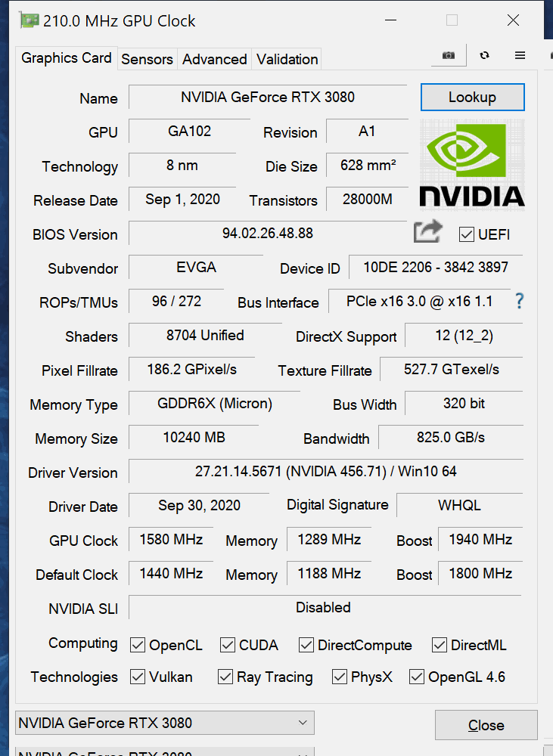Click the GPU-Z title bar app icon
The height and width of the screenshot is (756, 553).
29,20
